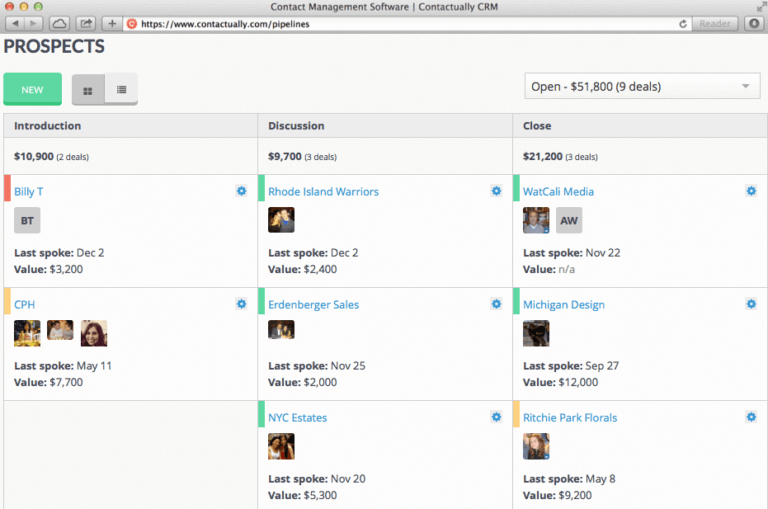Click Michigan Design gear icon
This screenshot has width=768, height=509.
(x=751, y=304)
